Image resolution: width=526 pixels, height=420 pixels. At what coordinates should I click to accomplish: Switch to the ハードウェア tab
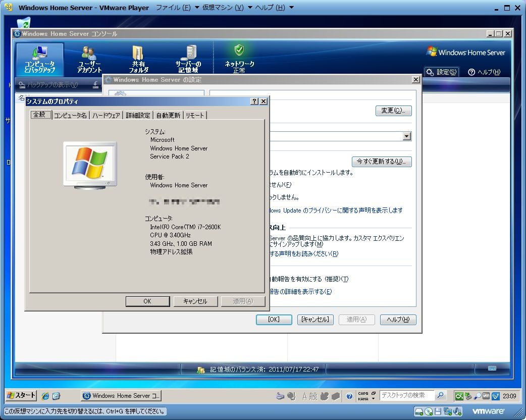pos(106,115)
